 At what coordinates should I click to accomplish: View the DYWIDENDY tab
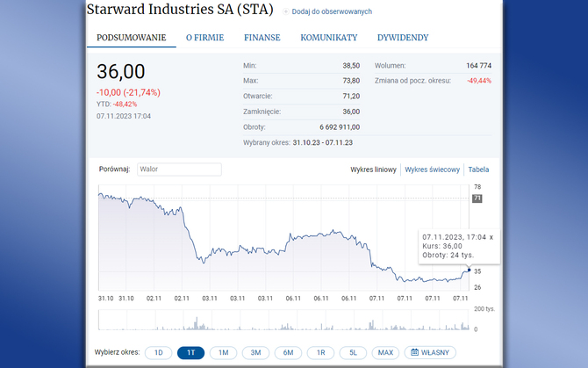click(x=403, y=38)
